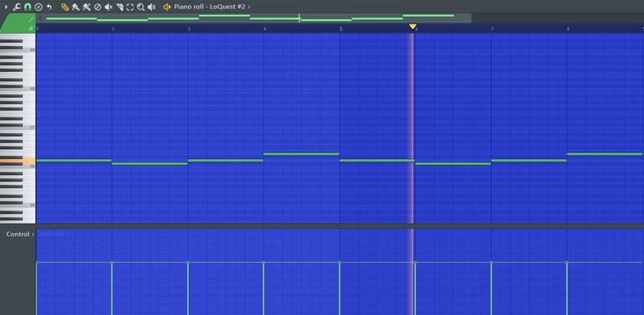
Task: Select the Slice tool
Action: [120, 7]
